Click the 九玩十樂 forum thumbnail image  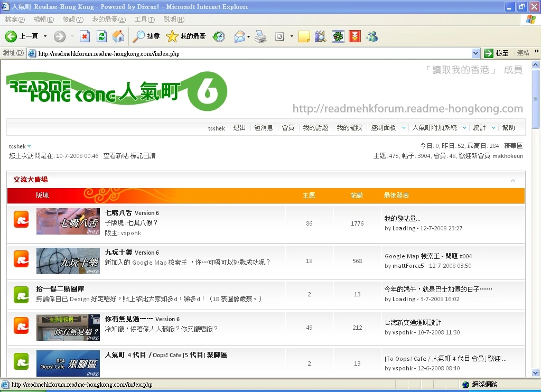pyautogui.click(x=68, y=261)
